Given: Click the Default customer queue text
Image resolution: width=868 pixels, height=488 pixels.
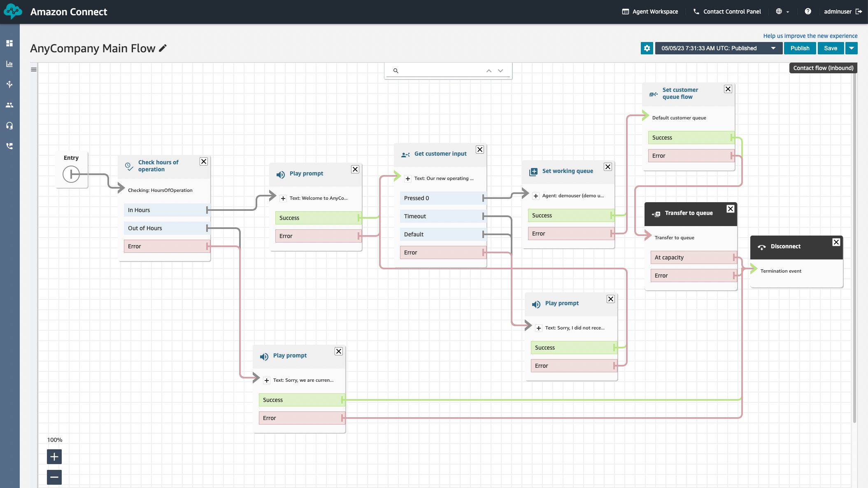Looking at the screenshot, I should (679, 118).
